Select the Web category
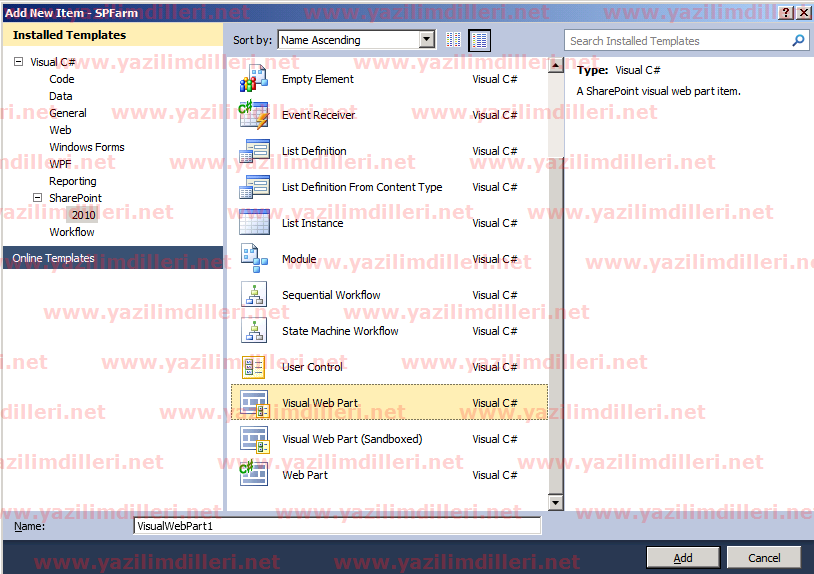814x574 pixels. 60,130
